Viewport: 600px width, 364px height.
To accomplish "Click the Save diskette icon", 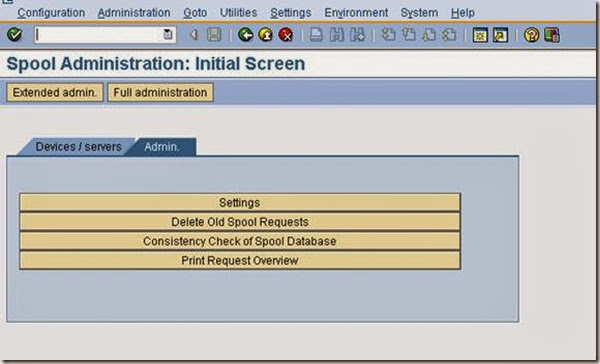I will (214, 35).
